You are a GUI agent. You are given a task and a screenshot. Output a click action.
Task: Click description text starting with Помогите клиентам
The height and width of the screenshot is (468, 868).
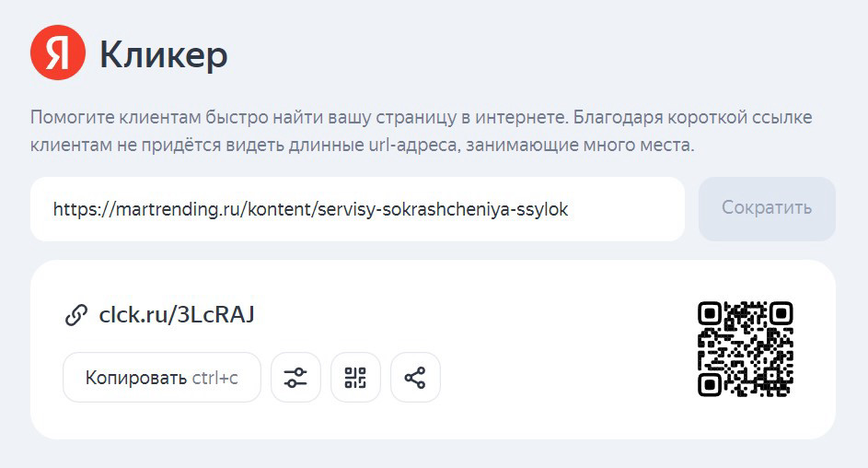click(421, 131)
